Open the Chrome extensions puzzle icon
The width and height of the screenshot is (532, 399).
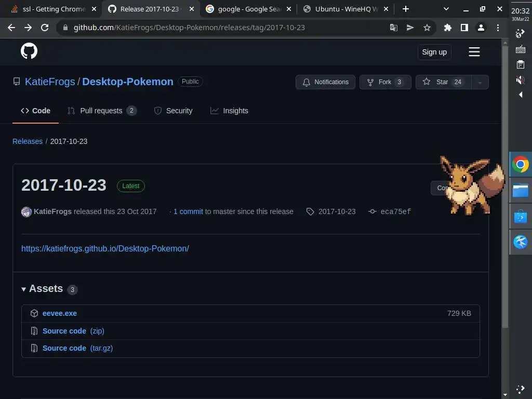(448, 28)
